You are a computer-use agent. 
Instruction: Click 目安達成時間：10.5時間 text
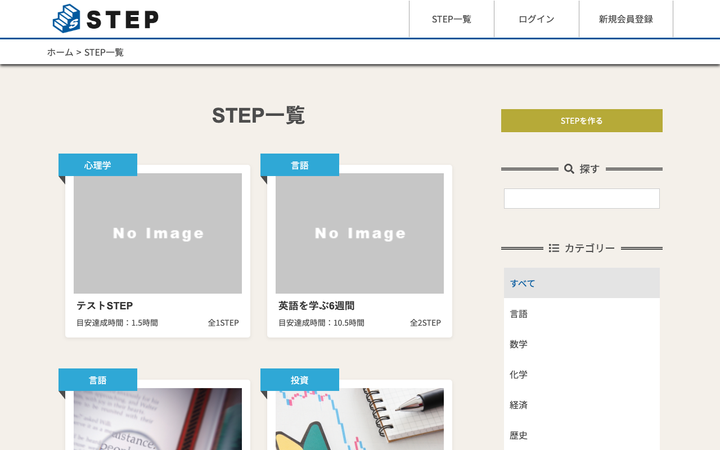[321, 323]
